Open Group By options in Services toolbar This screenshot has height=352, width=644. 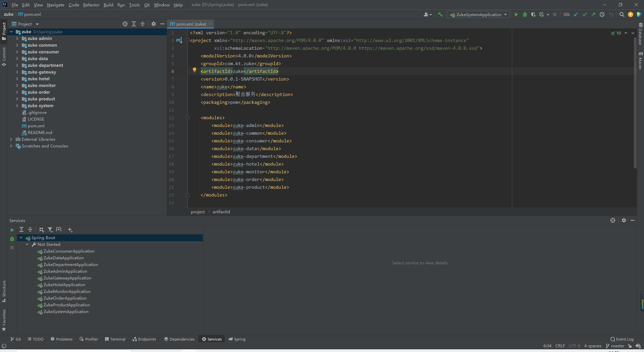[42, 229]
